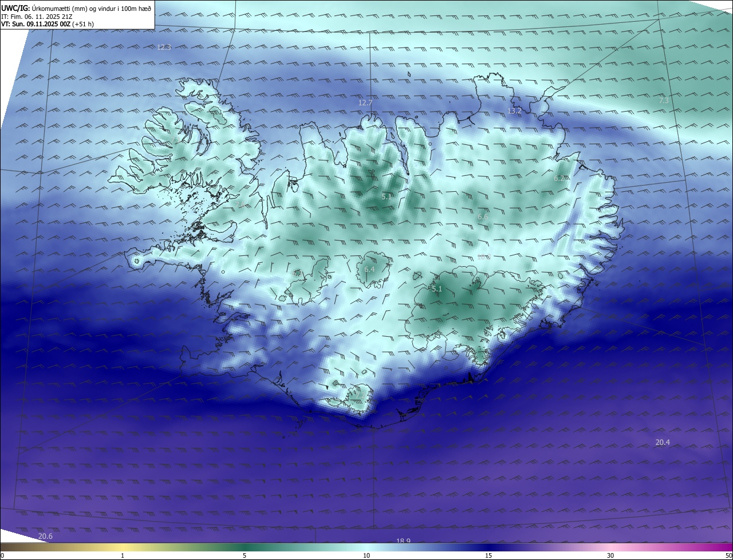
Task: Click the "20.6" value near the colour scale
Action: coord(45,536)
